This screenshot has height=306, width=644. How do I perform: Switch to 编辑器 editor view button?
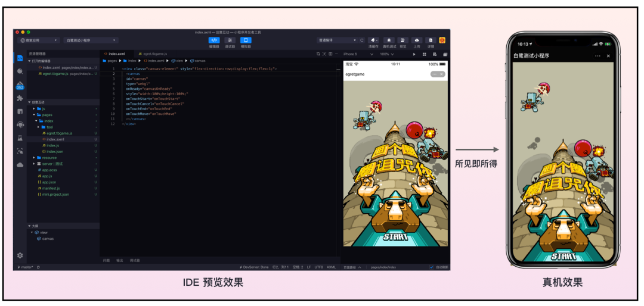click(214, 40)
